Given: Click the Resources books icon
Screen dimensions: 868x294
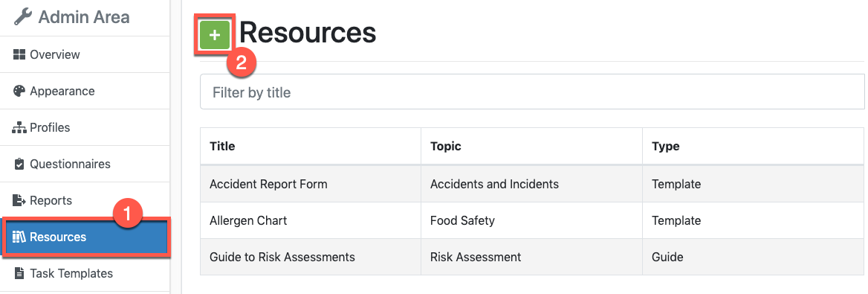Looking at the screenshot, I should point(19,237).
